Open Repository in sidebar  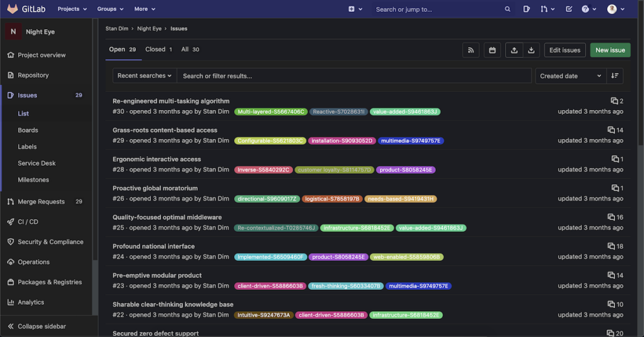pyautogui.click(x=33, y=75)
